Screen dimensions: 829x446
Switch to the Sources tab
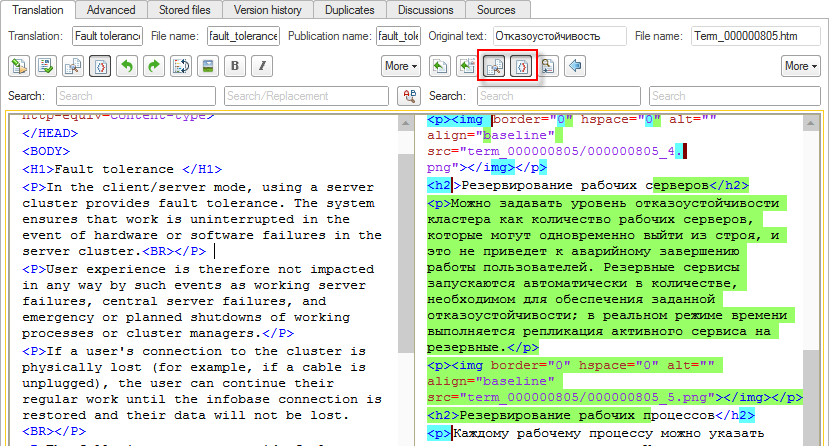(x=496, y=10)
